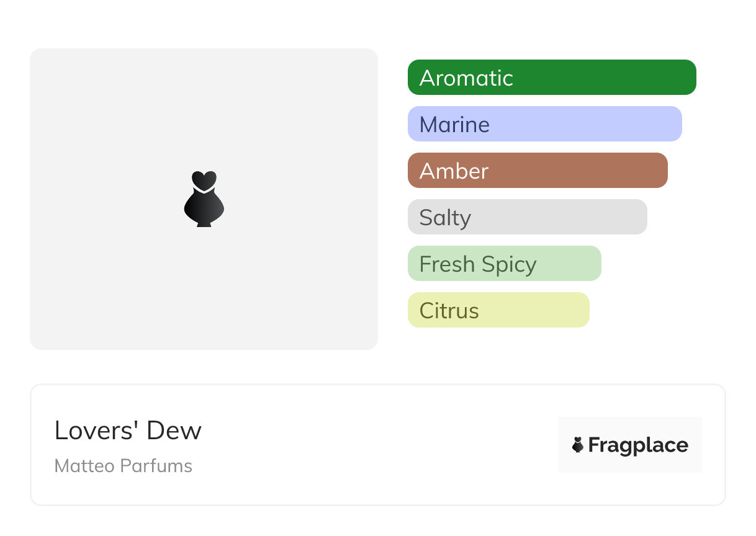756x536 pixels.
Task: Click the small Fragplace bottle logo icon
Action: (x=578, y=445)
